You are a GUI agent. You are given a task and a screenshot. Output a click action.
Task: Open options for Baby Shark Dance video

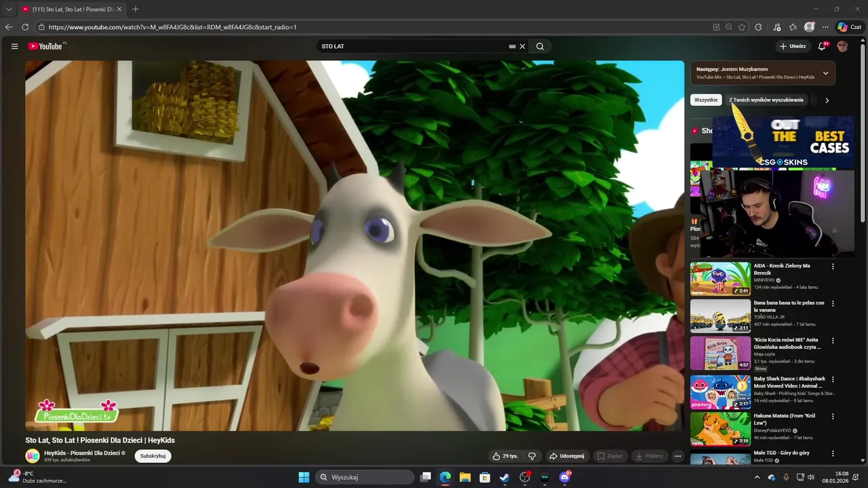click(833, 380)
